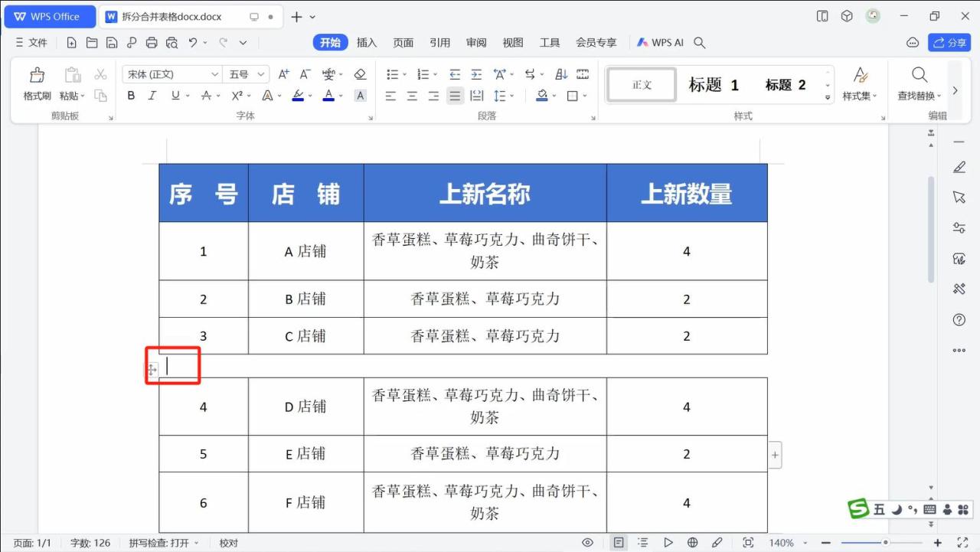The height and width of the screenshot is (552, 980).
Task: Click the WPS AI button
Action: coord(660,43)
